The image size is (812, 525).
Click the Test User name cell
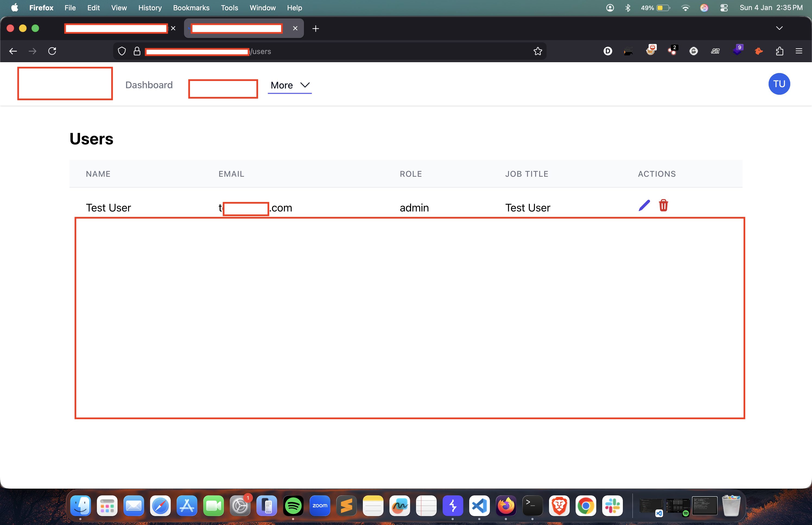[108, 208]
